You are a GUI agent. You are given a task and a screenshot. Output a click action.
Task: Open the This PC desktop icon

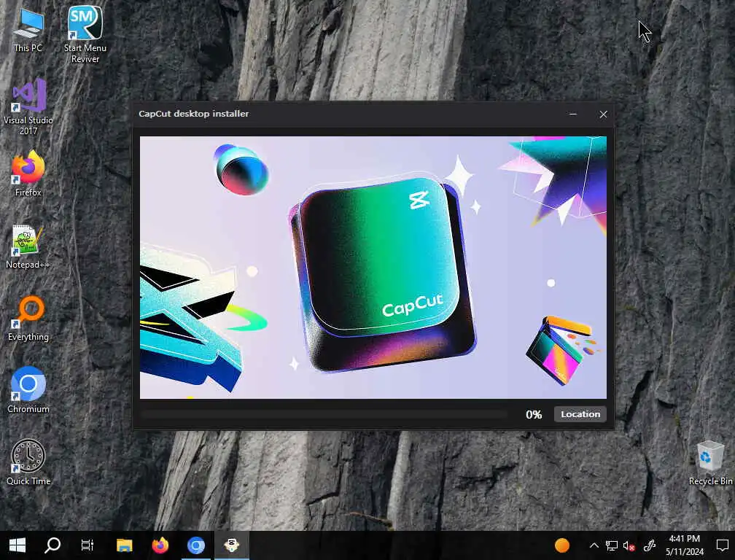(x=28, y=31)
